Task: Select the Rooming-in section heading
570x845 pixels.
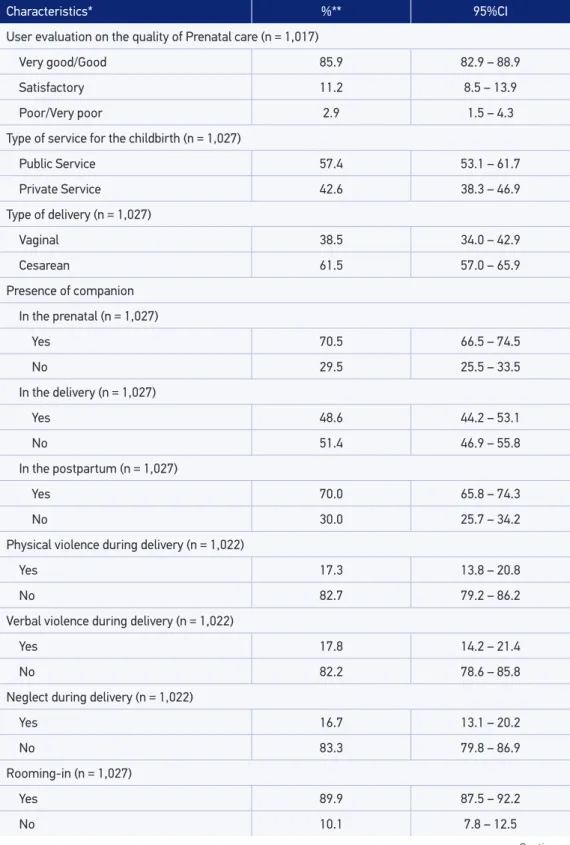Action: coord(69,773)
